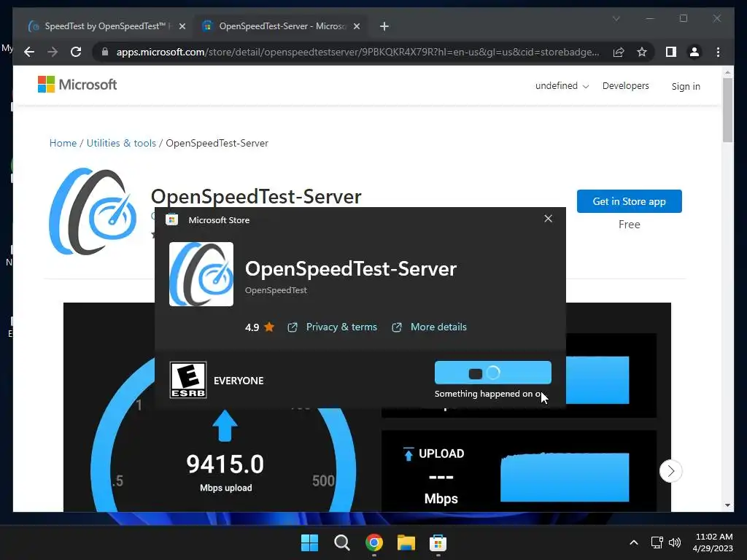The height and width of the screenshot is (560, 747).
Task: Open More details link
Action: click(429, 327)
